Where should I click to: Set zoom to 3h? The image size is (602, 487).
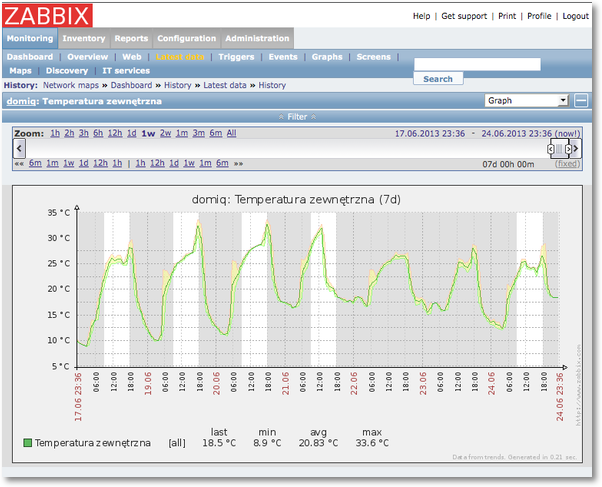84,133
